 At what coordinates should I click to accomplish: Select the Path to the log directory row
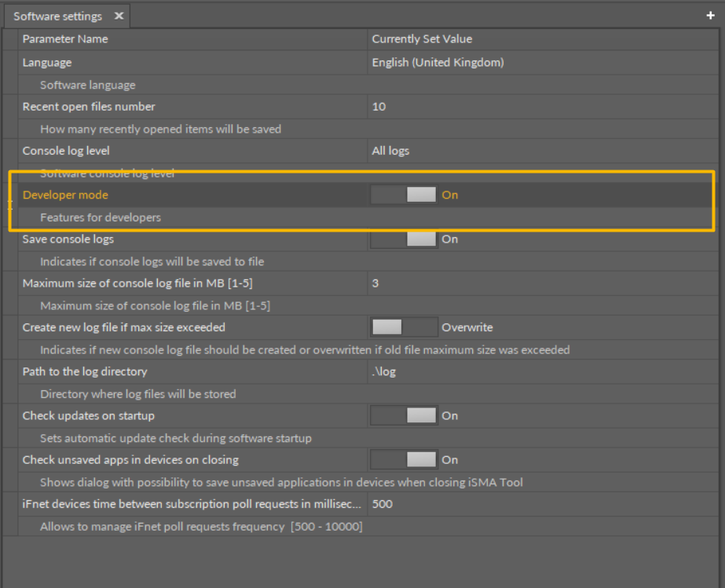[x=85, y=371]
